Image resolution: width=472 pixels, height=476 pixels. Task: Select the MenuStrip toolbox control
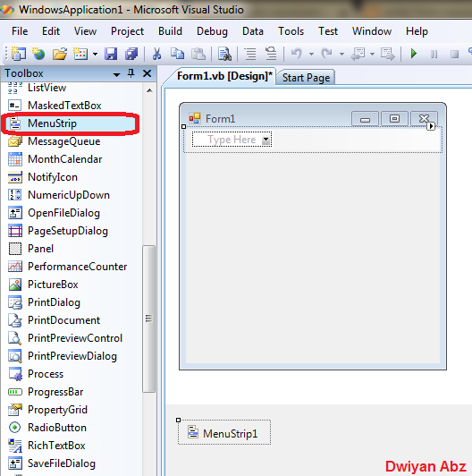(71, 123)
